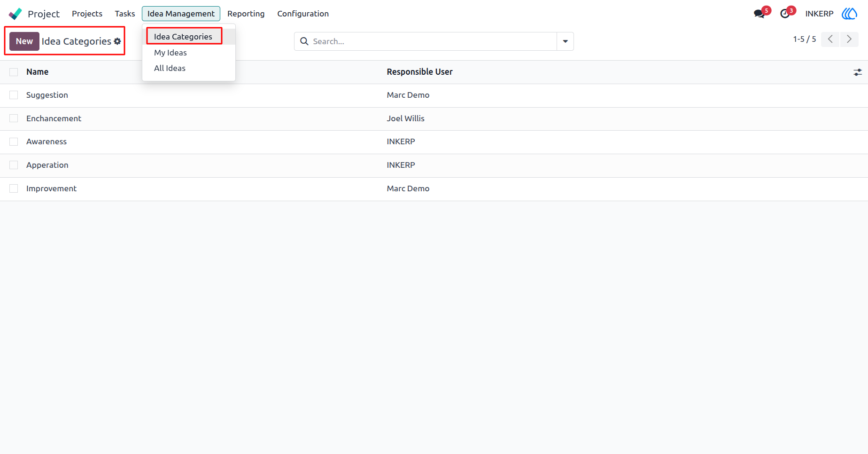Collapse the Idea Management menu

(181, 14)
